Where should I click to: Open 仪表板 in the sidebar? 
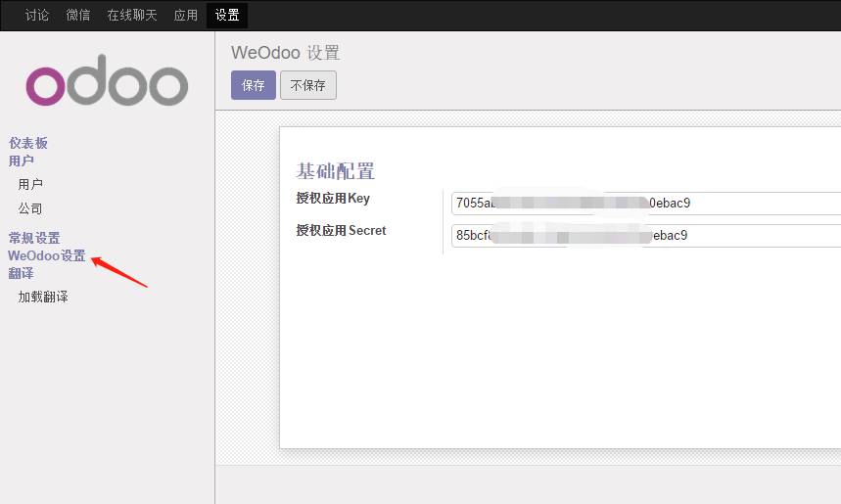(x=27, y=143)
